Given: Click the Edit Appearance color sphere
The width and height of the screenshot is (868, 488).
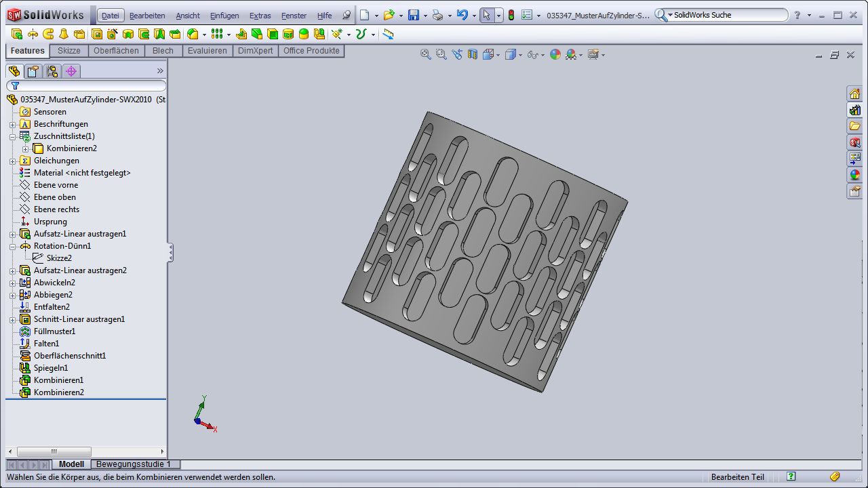Looking at the screenshot, I should pyautogui.click(x=555, y=55).
